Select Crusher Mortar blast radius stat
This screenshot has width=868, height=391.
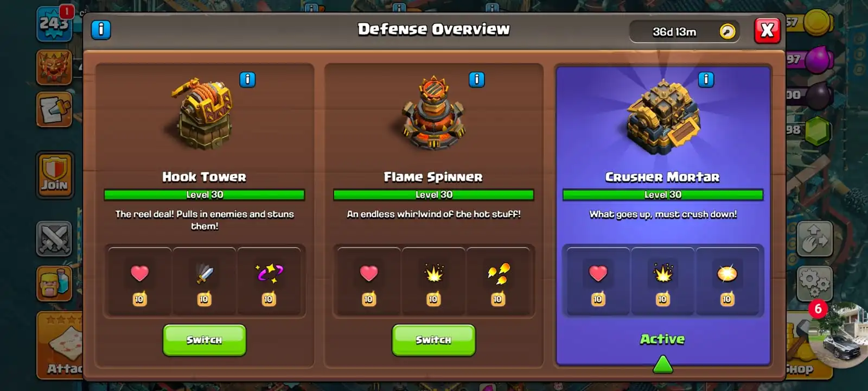click(727, 281)
